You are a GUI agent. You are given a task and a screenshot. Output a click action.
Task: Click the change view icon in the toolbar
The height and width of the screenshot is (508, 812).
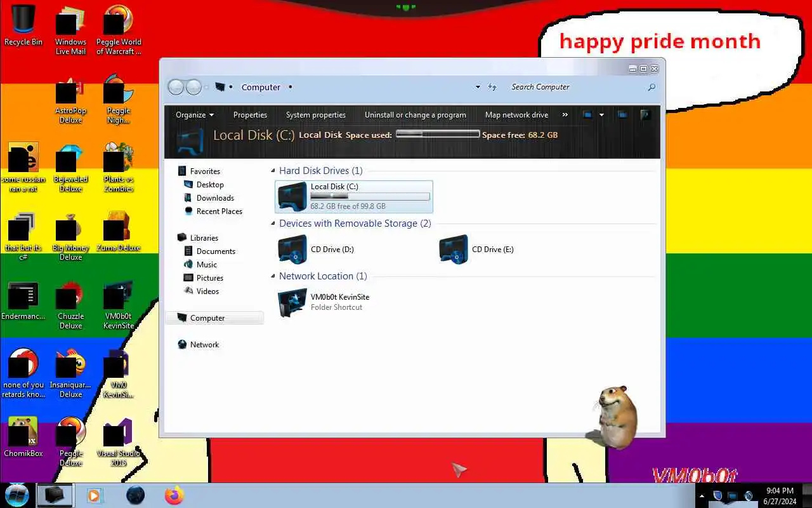tap(587, 115)
